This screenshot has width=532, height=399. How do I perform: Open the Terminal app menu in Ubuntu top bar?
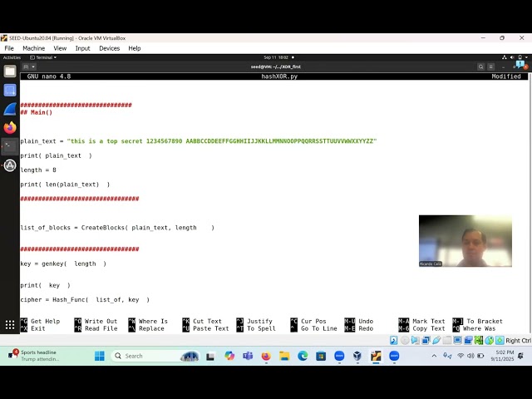pos(43,57)
